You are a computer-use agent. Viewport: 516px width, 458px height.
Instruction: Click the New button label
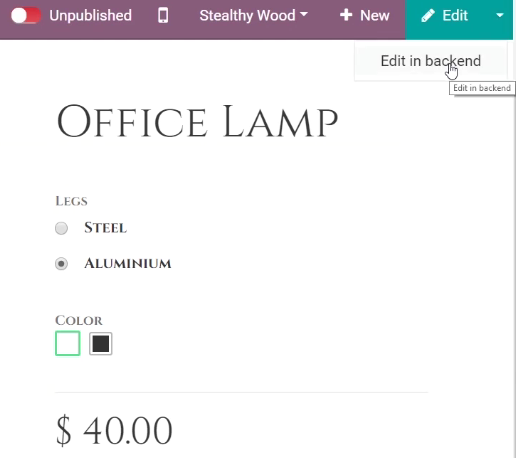[x=375, y=15]
